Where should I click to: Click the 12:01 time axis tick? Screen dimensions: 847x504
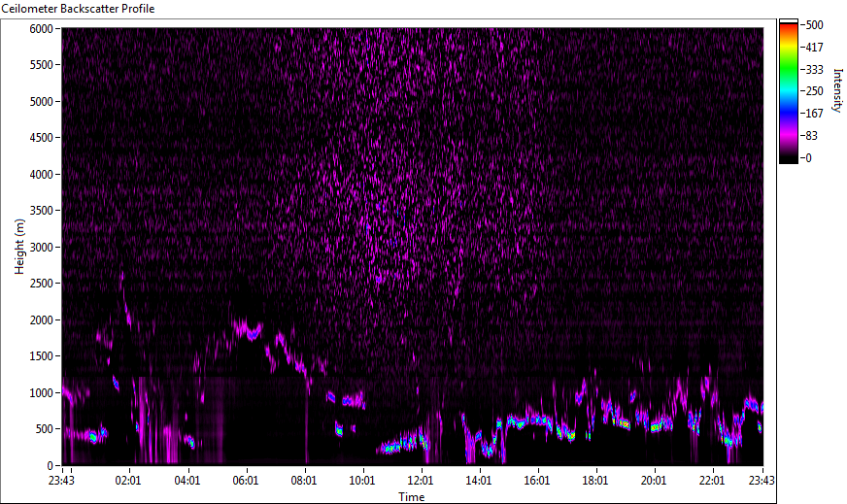coord(421,481)
